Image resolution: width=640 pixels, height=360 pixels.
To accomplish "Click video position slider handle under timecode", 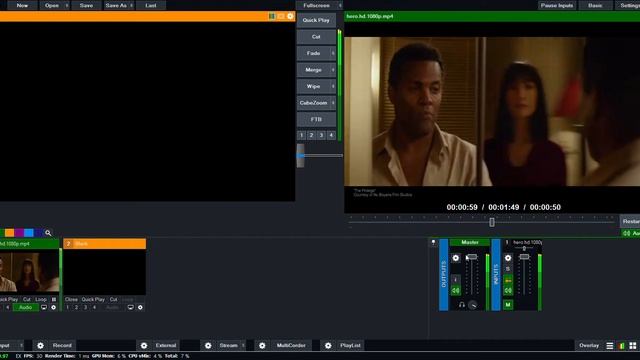I will coord(492,222).
